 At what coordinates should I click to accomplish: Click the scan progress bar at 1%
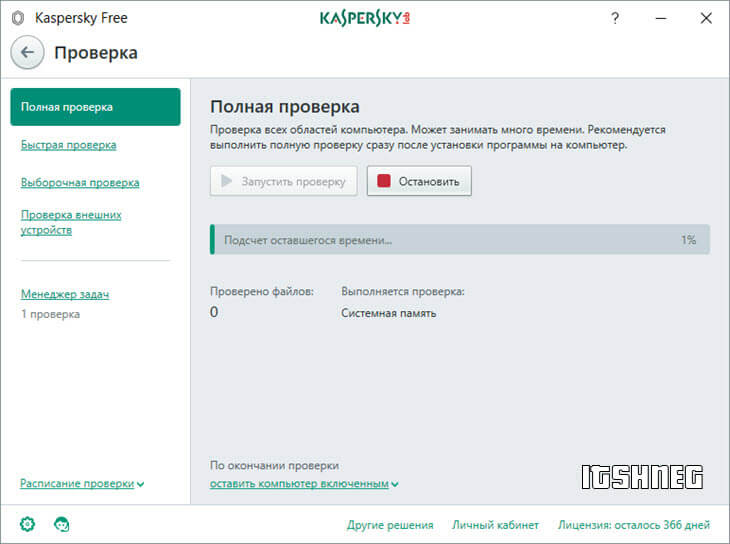click(x=460, y=239)
